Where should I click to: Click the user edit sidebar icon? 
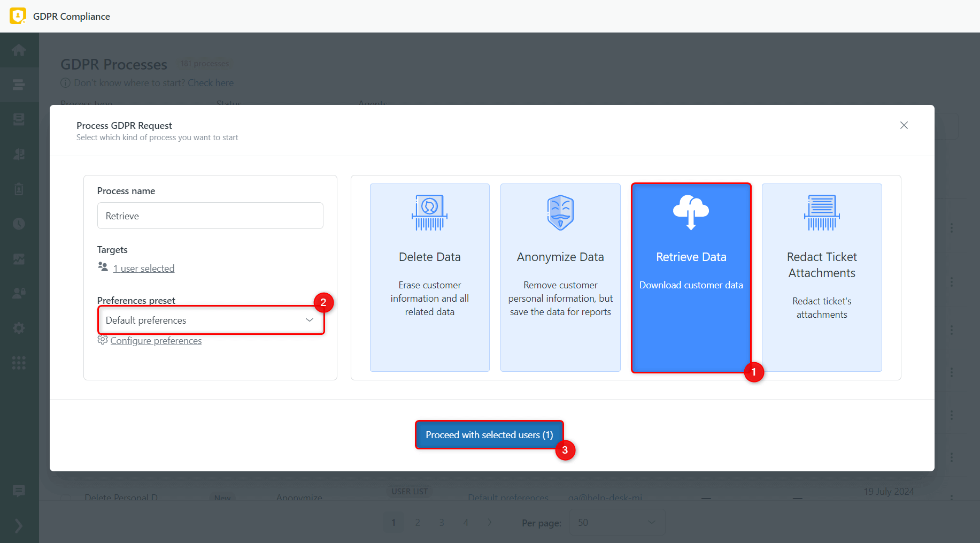(x=19, y=154)
